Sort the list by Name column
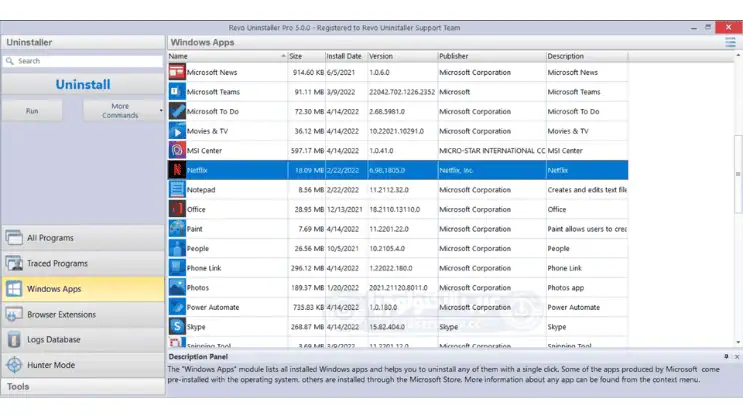Screen dimensions: 743x418 coord(227,56)
